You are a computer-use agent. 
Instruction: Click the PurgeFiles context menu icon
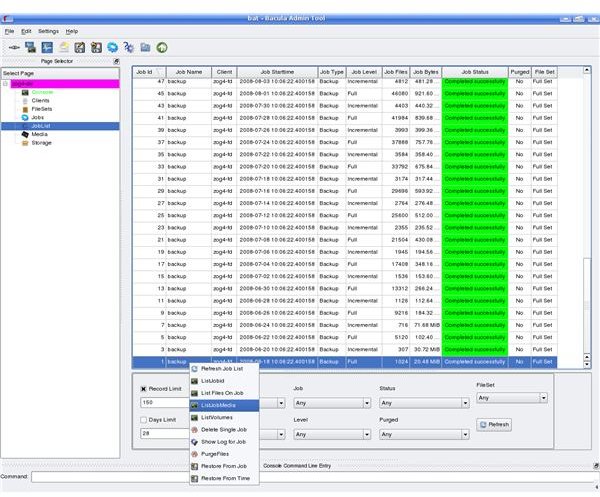coord(194,454)
